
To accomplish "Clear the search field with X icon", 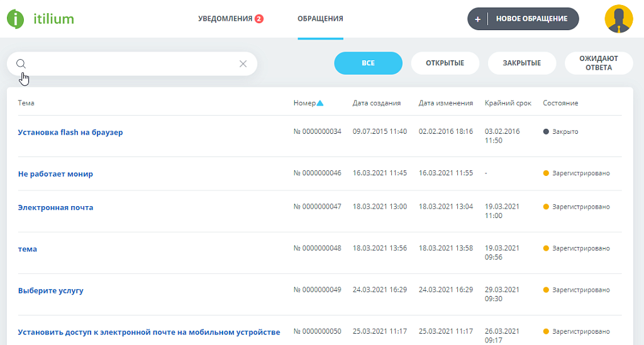I will 243,63.
